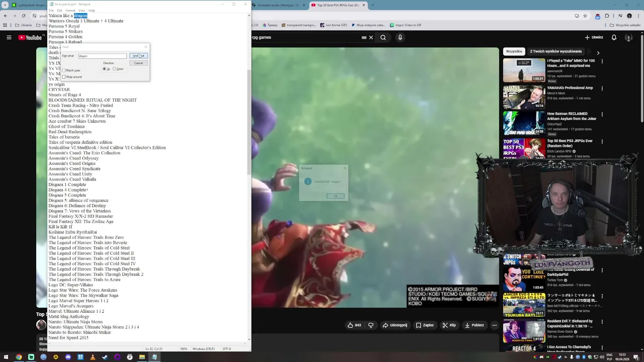Open Chrome three-dot menu
The width and height of the screenshot is (644, 362).
(x=637, y=16)
